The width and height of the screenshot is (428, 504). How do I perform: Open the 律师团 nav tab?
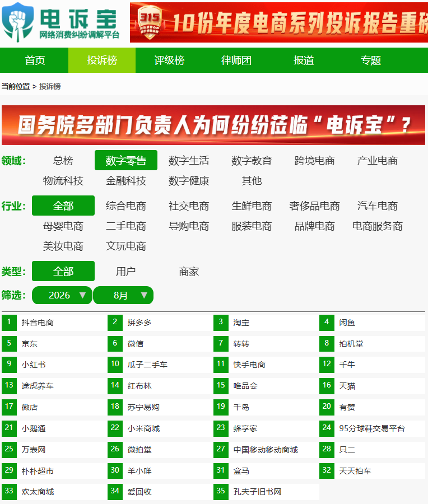[236, 60]
